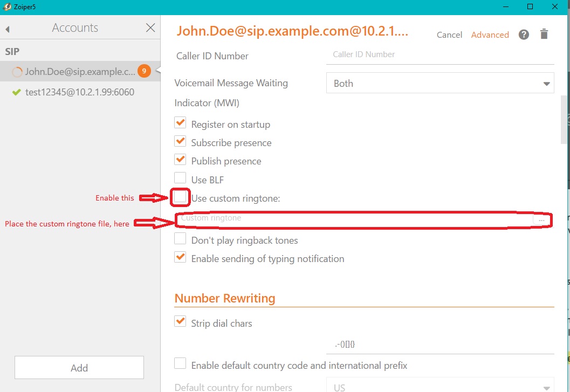
Task: Expand Default country for numbers dropdown
Action: point(439,386)
